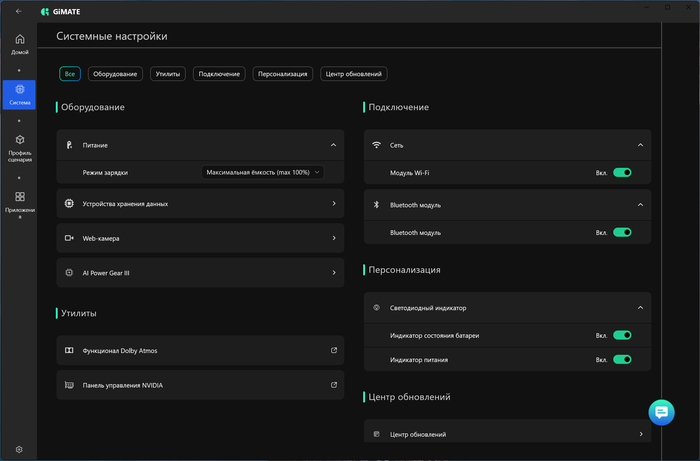Open Панель управления NVIDIA external link
Screen dimensions: 700x461
(333, 385)
